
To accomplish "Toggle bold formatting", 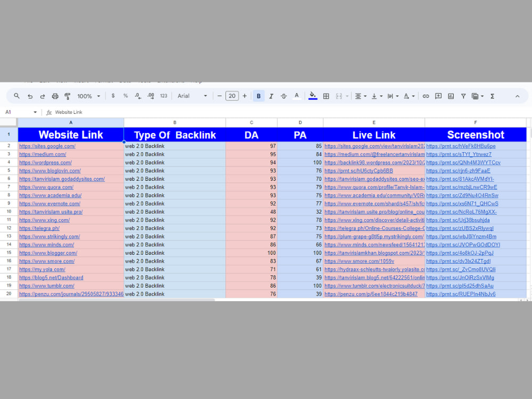I will (259, 96).
